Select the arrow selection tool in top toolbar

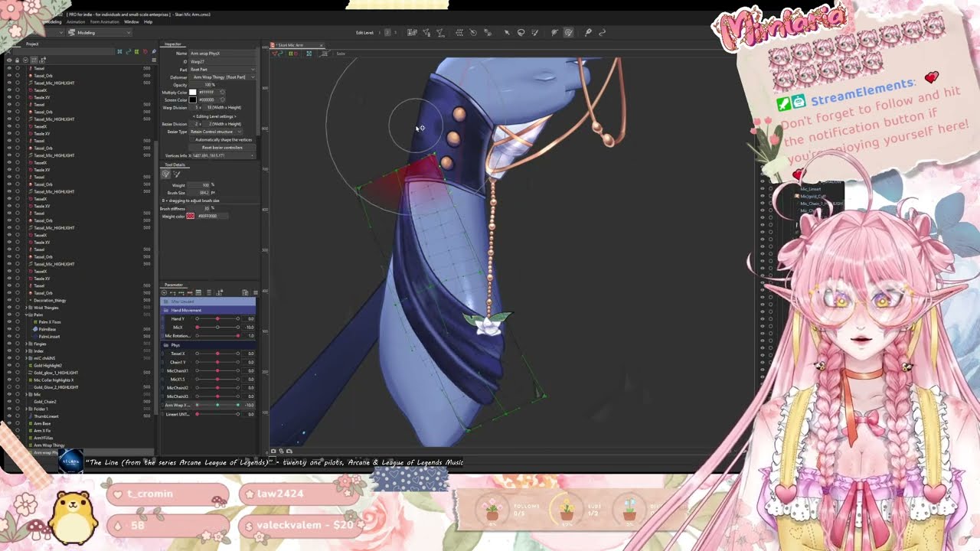(x=507, y=33)
